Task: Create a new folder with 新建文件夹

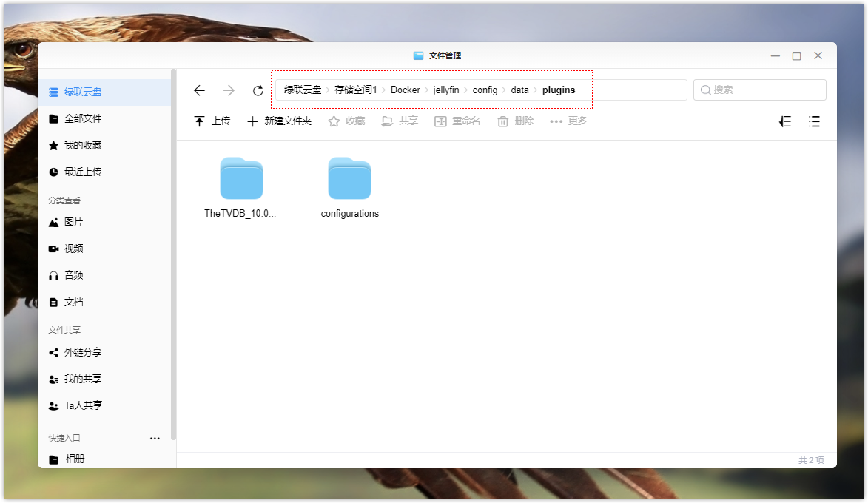Action: [x=279, y=121]
